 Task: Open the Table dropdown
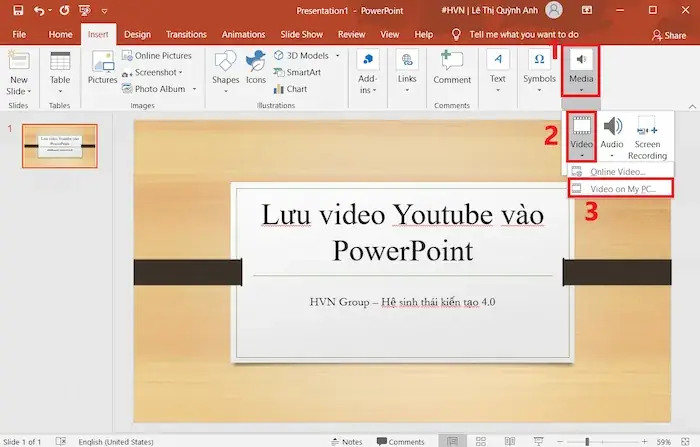pyautogui.click(x=60, y=73)
